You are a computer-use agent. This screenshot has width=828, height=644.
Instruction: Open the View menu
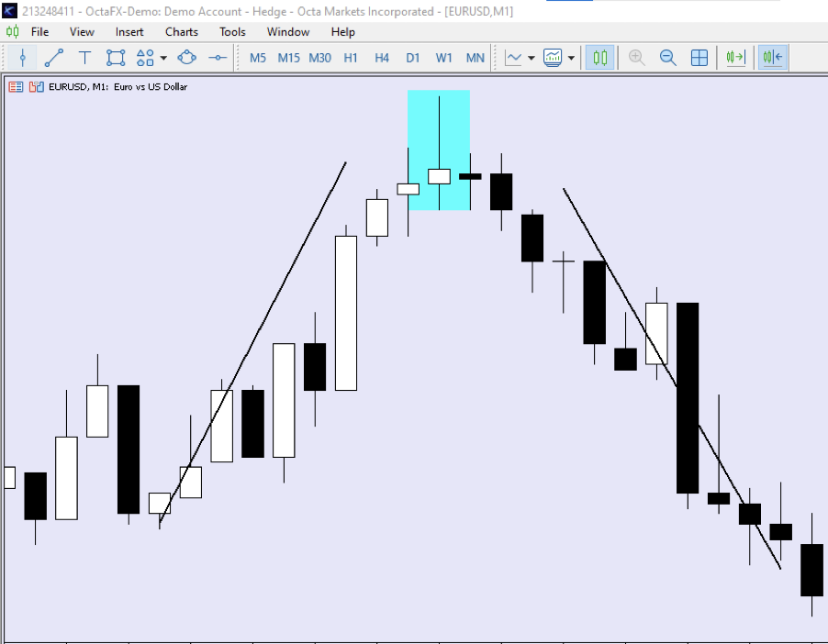coord(82,32)
